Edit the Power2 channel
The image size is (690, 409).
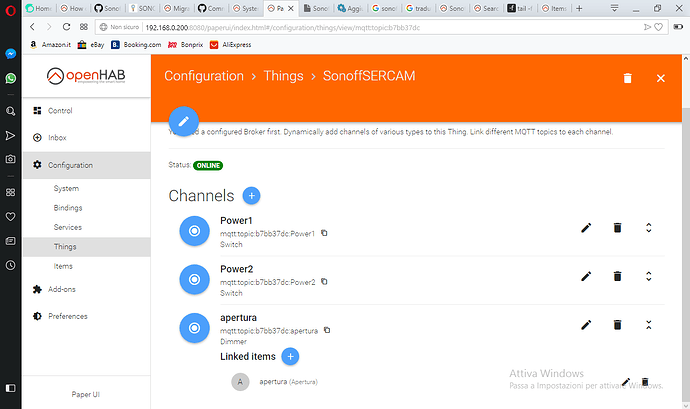coord(586,276)
